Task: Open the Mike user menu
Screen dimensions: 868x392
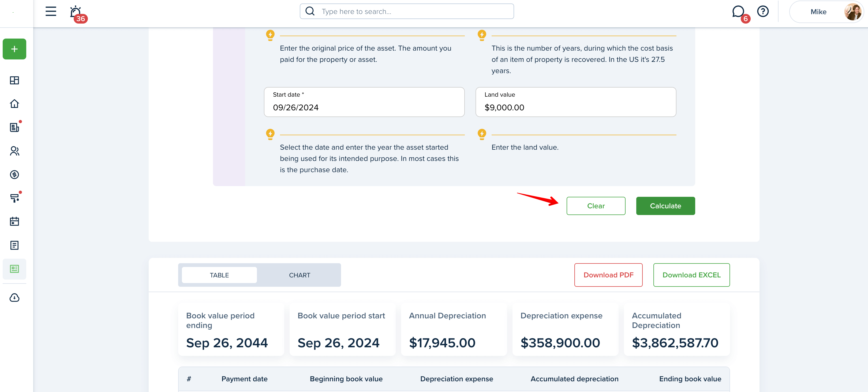Action: point(826,12)
